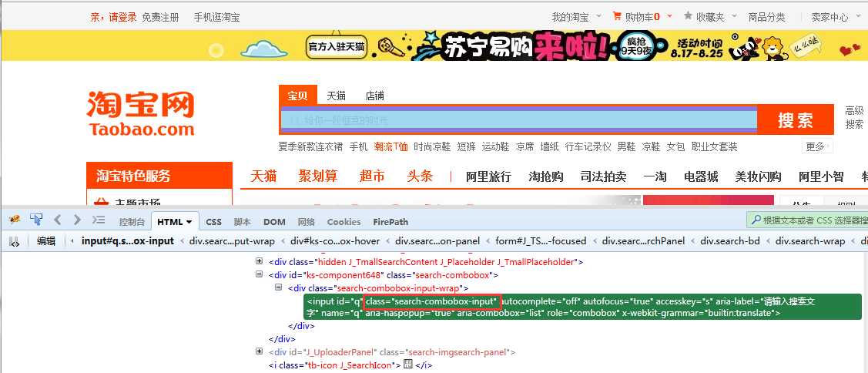Activate the Firebug element inspector tool

point(36,220)
